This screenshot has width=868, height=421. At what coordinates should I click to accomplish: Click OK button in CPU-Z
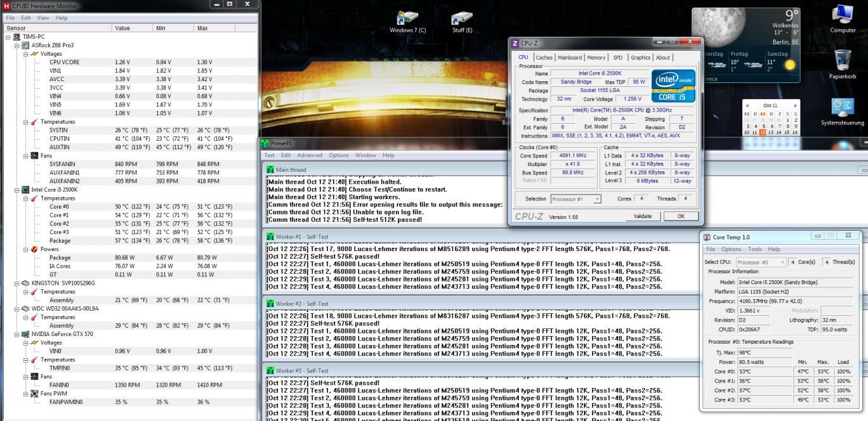(x=681, y=216)
